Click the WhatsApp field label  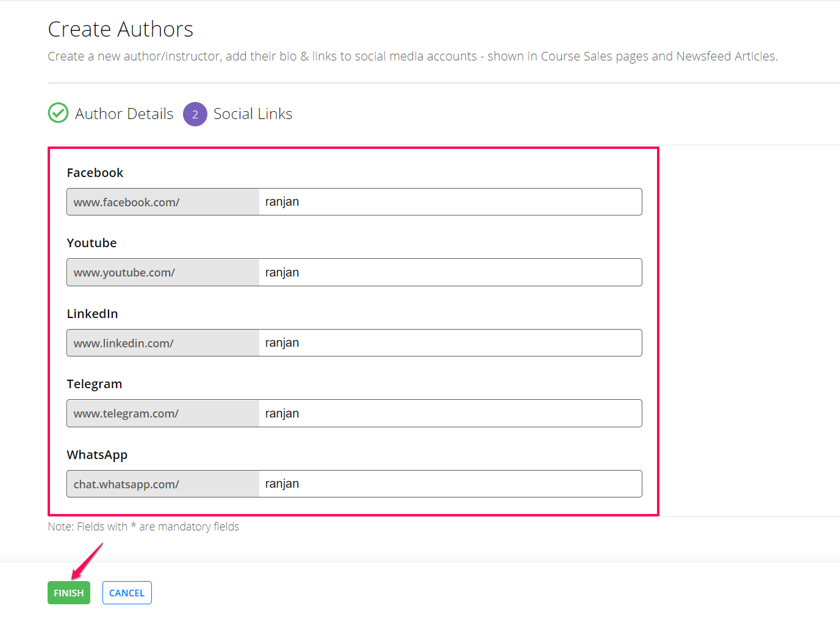tap(97, 455)
